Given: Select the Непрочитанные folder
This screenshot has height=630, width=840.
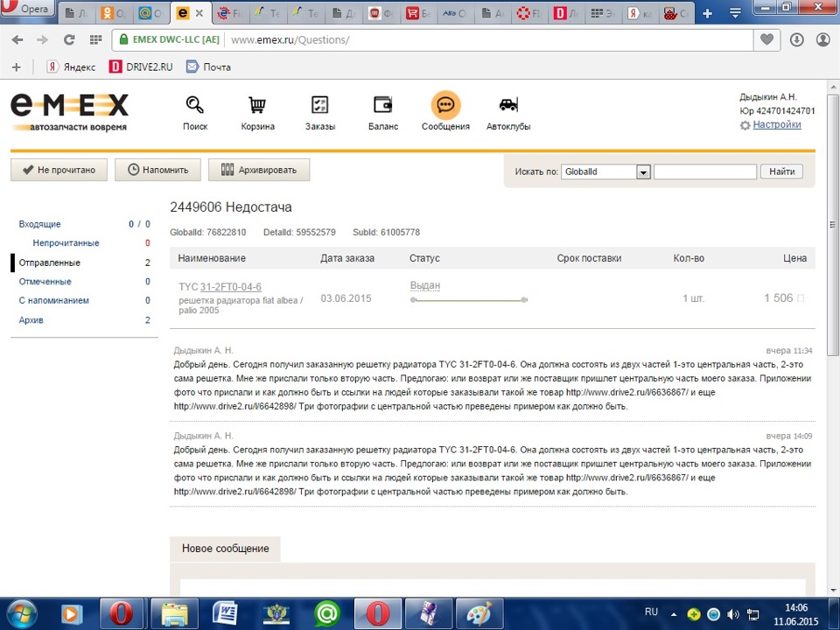Looking at the screenshot, I should point(66,242).
